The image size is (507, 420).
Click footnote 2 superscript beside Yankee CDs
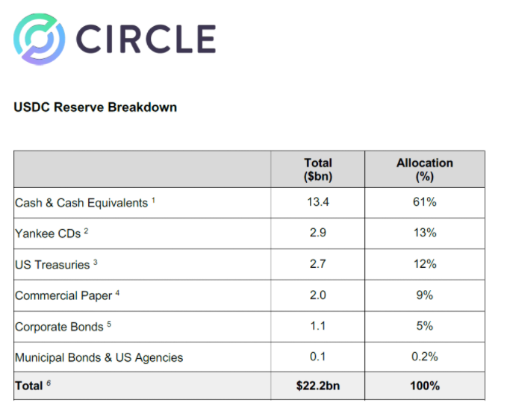point(86,231)
